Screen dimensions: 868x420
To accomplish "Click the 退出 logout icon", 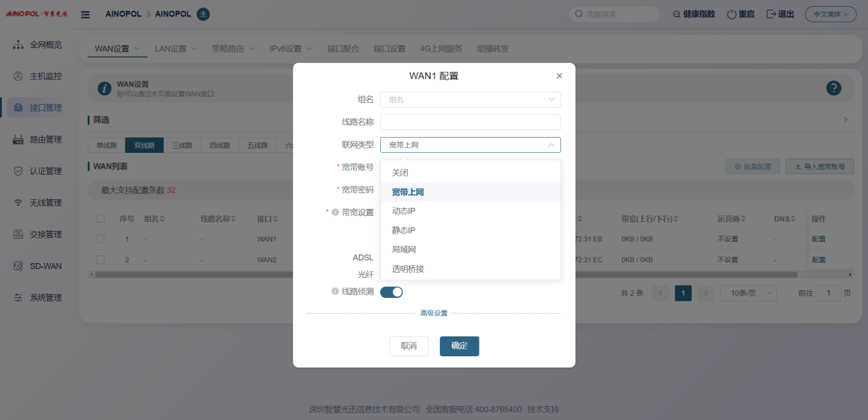I will (x=771, y=14).
